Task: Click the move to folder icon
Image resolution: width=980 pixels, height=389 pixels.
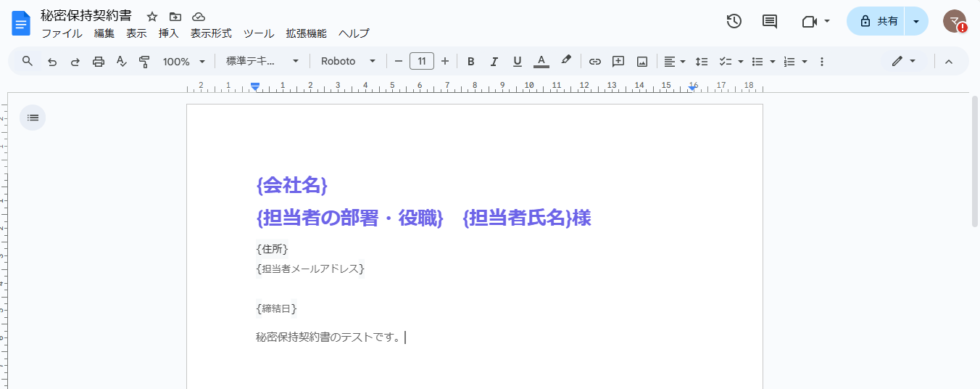Action: click(175, 16)
